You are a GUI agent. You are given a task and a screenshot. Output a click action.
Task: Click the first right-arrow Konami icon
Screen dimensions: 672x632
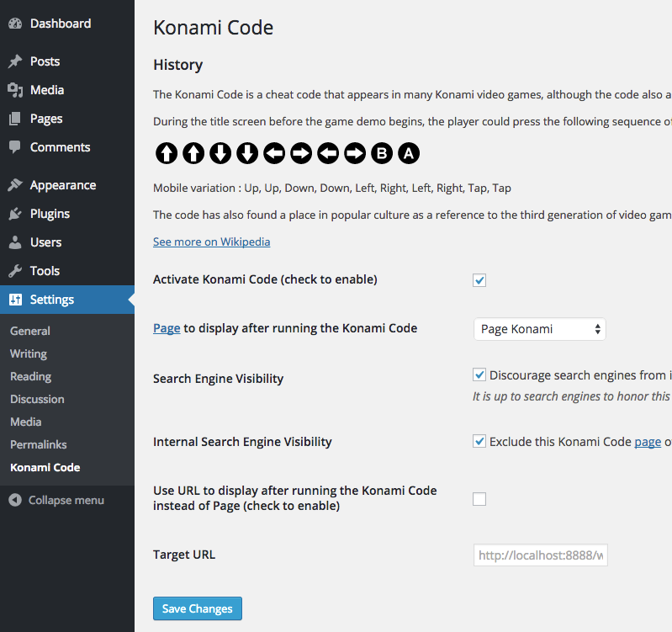[301, 153]
